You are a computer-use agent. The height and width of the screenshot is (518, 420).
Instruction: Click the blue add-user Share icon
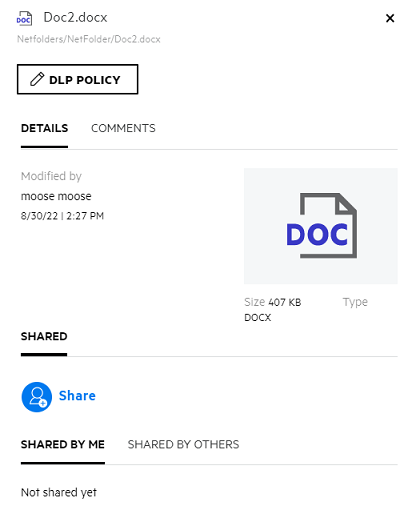37,397
